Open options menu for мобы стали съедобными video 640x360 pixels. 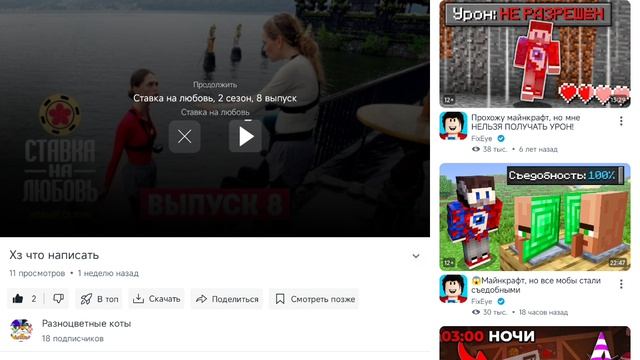621,284
